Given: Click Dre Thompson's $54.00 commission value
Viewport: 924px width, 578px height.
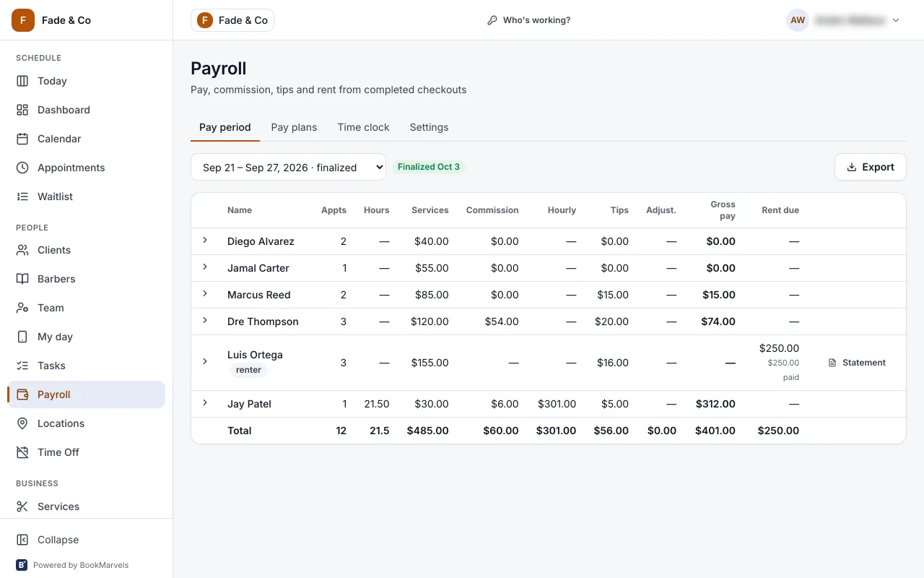Looking at the screenshot, I should (x=502, y=322).
